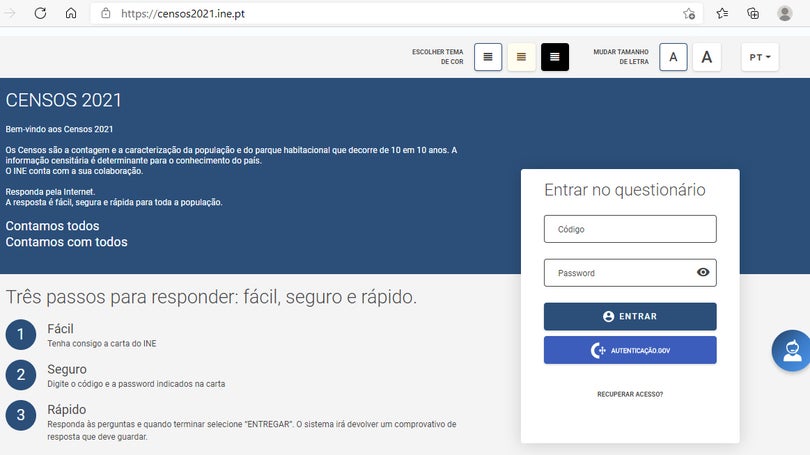Screen dimensions: 810x455
Task: Click the browser forward arrow
Action: click(x=10, y=13)
